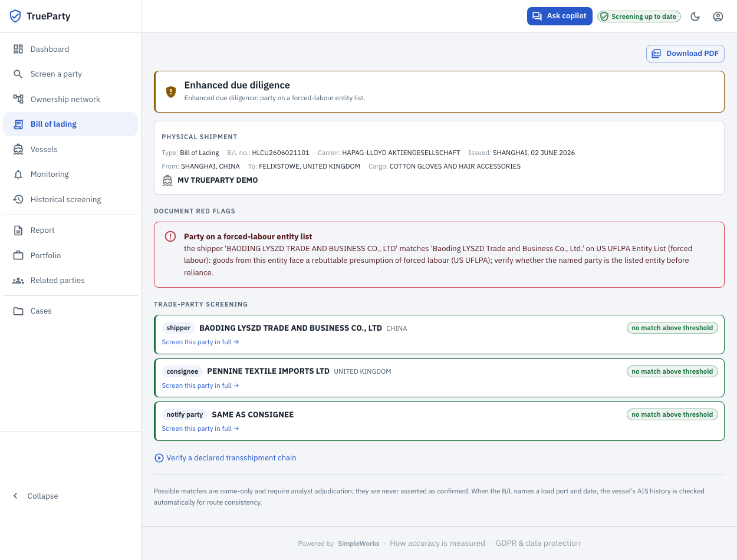Click consignee name PENNINE TEXTILE IMPORTS LTD

click(x=268, y=371)
